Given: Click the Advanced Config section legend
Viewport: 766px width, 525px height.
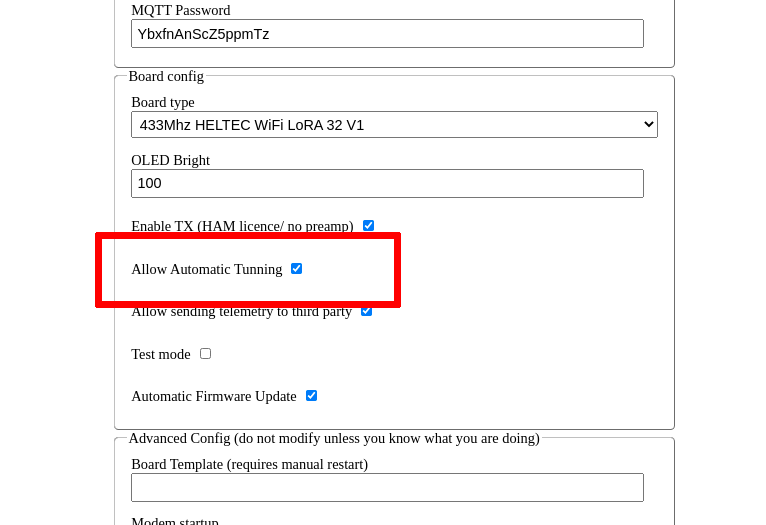Looking at the screenshot, I should (x=334, y=438).
